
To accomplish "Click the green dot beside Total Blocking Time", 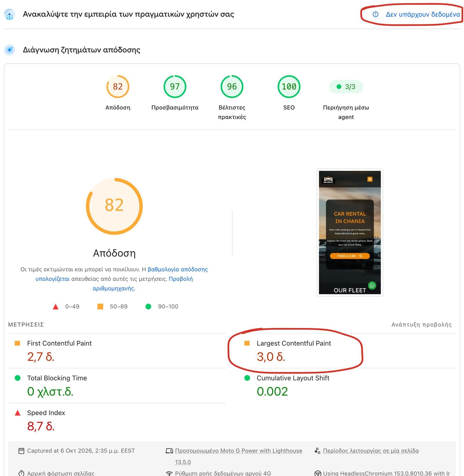I will pos(17,378).
